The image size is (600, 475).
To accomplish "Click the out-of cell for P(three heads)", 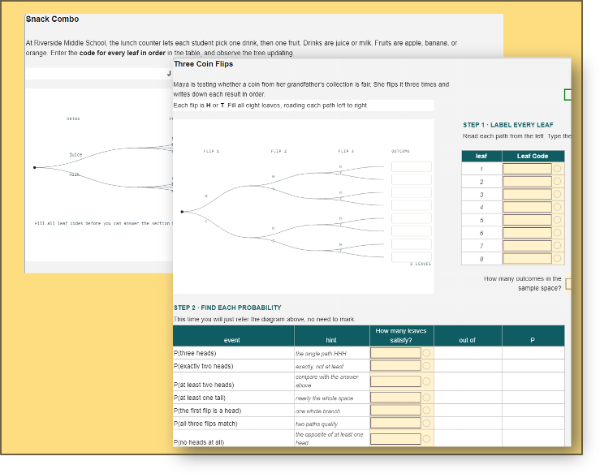I will [468, 353].
